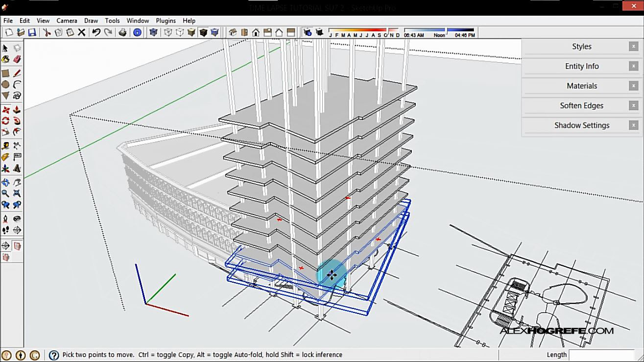Screen dimensions: 644x362
Task: Expand the Soften Edges panel
Action: pos(581,105)
